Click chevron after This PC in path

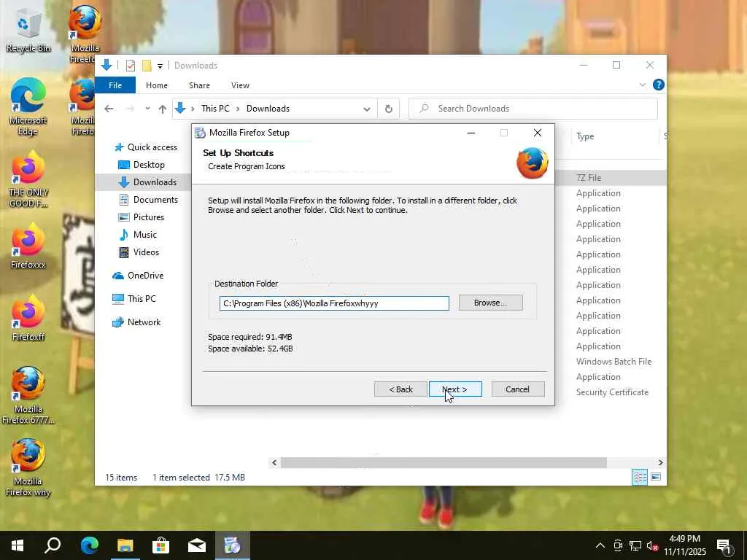coord(238,109)
